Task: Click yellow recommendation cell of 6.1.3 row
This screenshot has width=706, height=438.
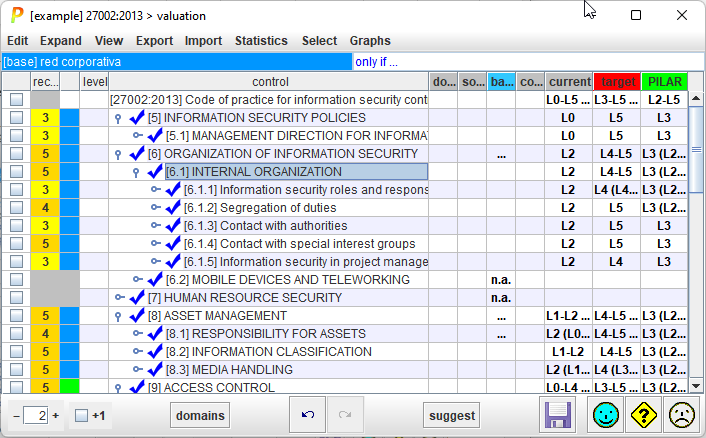Action: (45, 226)
